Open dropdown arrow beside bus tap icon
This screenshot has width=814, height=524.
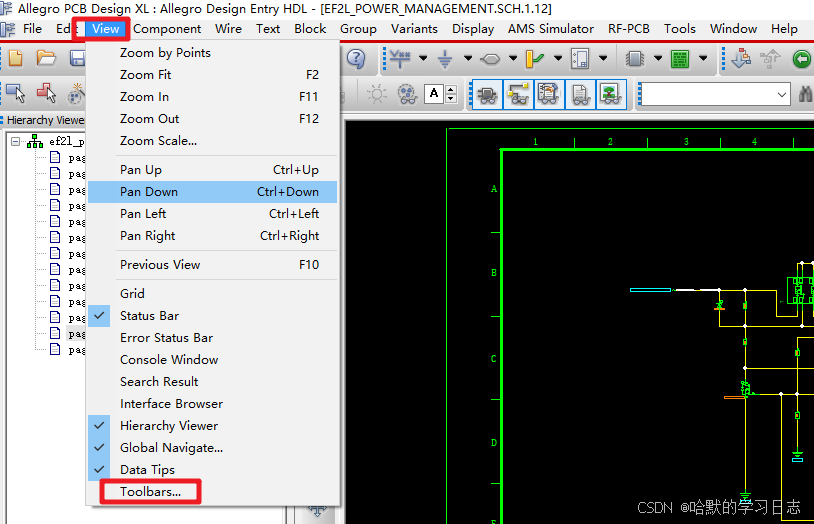558,59
